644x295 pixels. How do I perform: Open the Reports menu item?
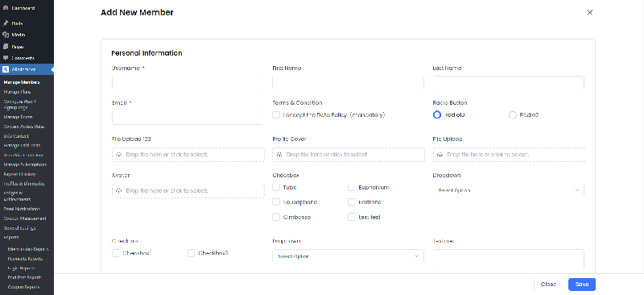coord(11,238)
